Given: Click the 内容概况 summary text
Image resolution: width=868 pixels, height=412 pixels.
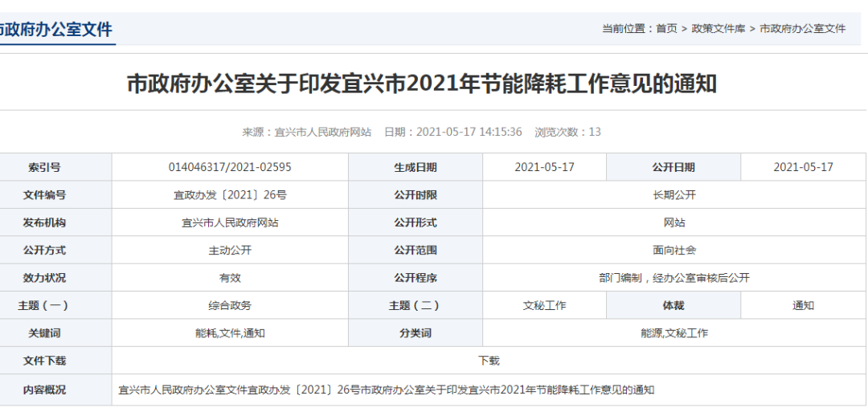Looking at the screenshot, I should 386,390.
